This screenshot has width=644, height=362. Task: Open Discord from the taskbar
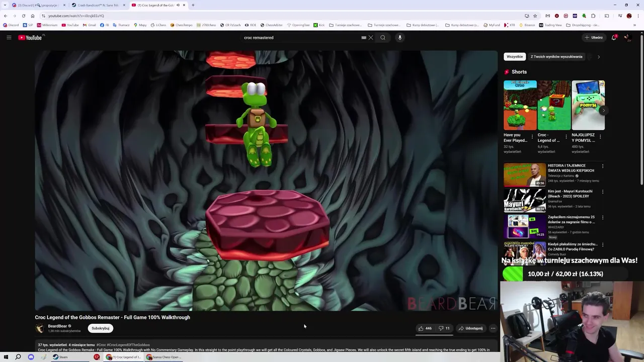pos(31,357)
